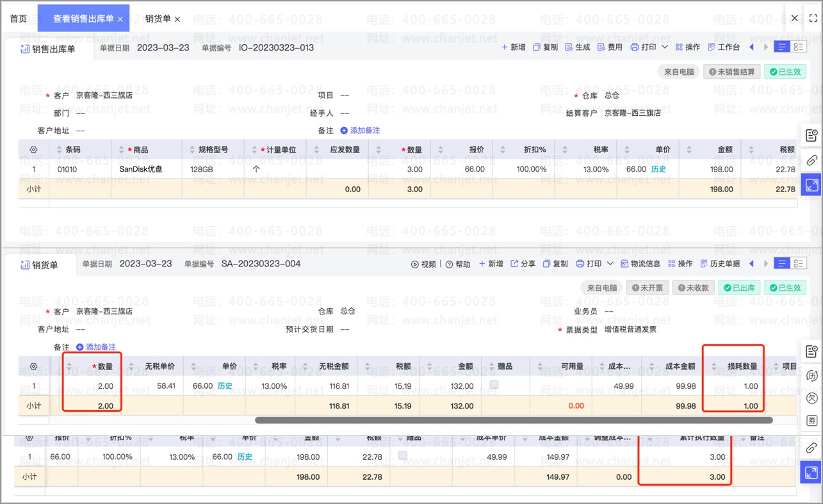Image resolution: width=823 pixels, height=504 pixels.
Task: Click the 历 sidebar icon
Action: click(811, 375)
